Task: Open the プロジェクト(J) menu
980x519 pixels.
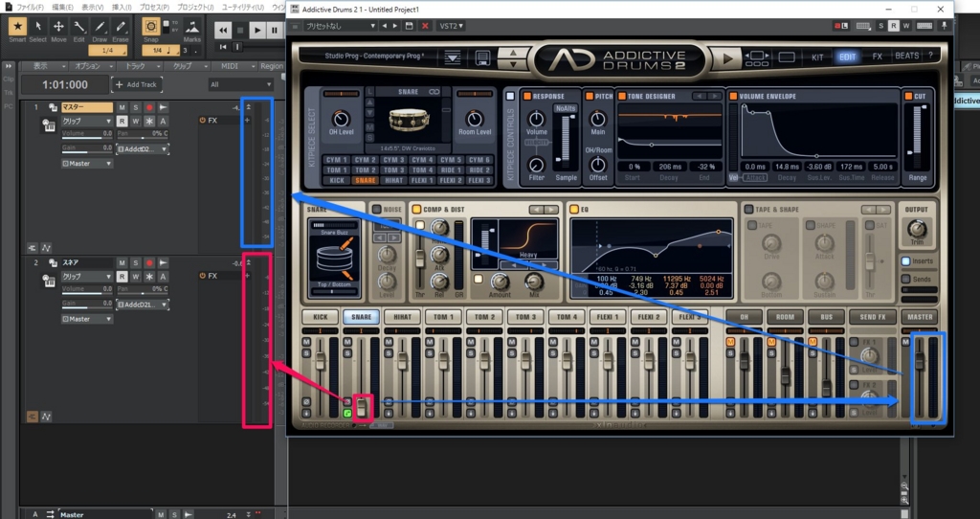Action: 195,7
